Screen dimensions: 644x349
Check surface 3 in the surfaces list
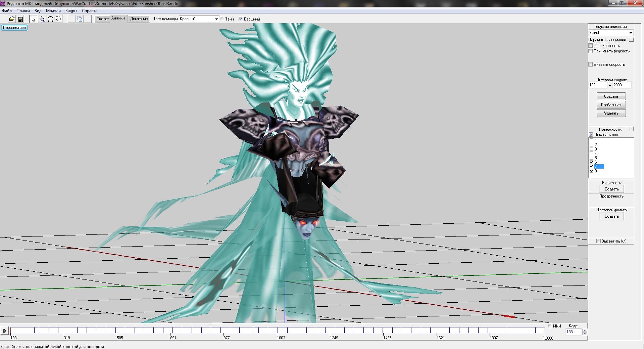click(591, 149)
